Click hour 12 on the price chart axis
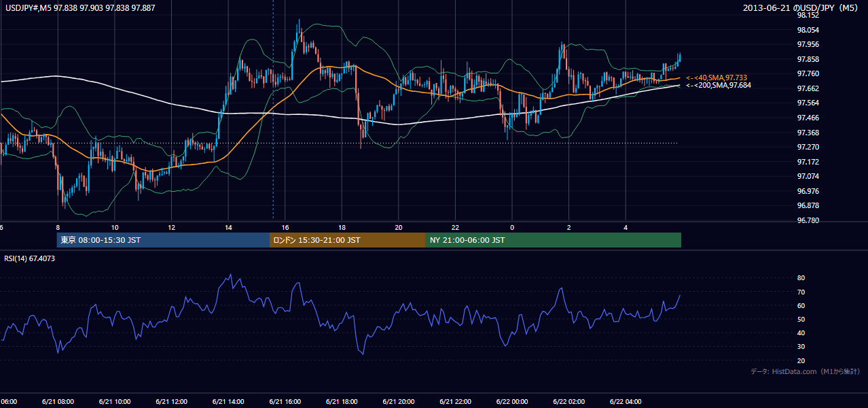 (171, 227)
